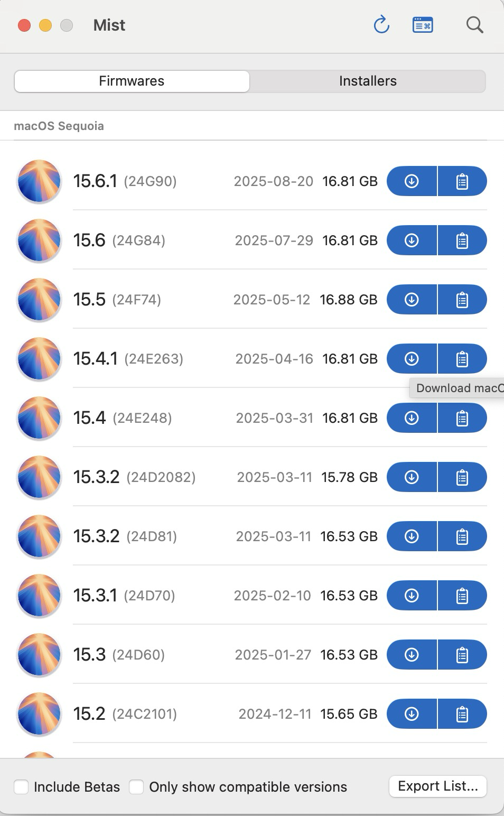Click the date 2025-04-16
The width and height of the screenshot is (504, 816).
[274, 359]
